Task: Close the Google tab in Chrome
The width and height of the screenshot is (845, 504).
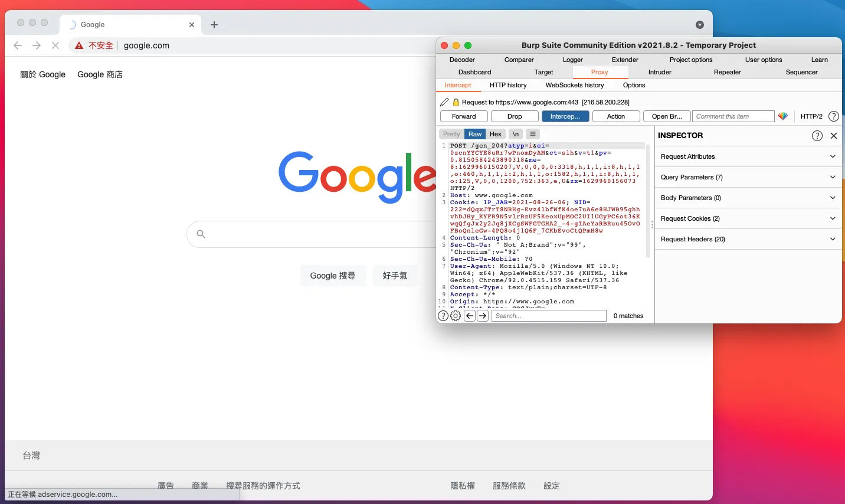Action: 192,25
